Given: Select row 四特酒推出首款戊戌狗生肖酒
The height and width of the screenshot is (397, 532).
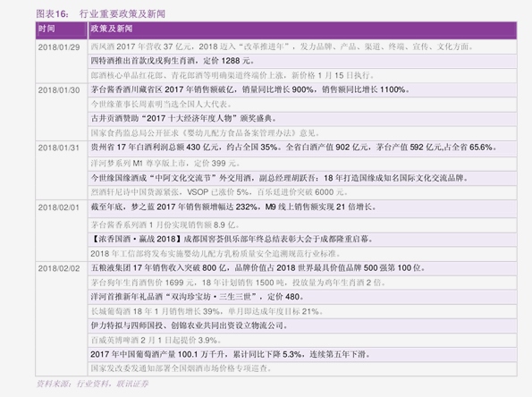Looking at the screenshot, I should tap(302, 61).
